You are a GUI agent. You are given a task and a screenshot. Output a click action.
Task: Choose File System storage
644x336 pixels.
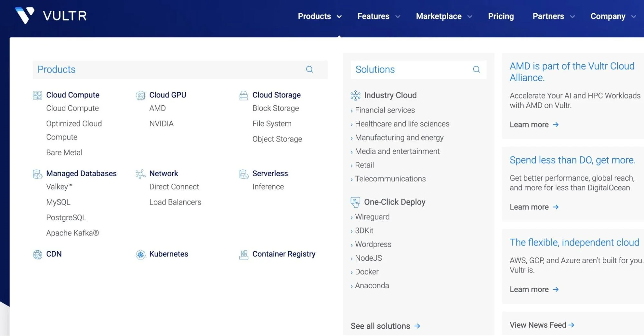pos(272,124)
